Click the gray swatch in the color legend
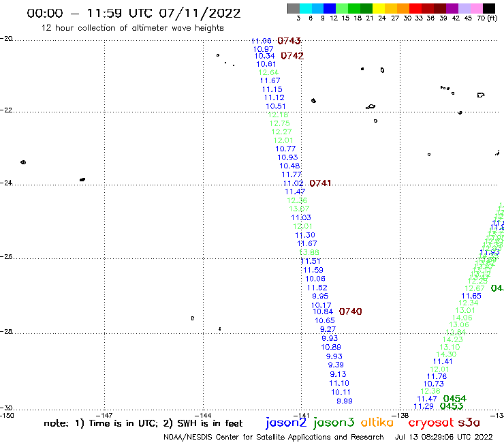This screenshot has height=443, width=504. click(294, 8)
